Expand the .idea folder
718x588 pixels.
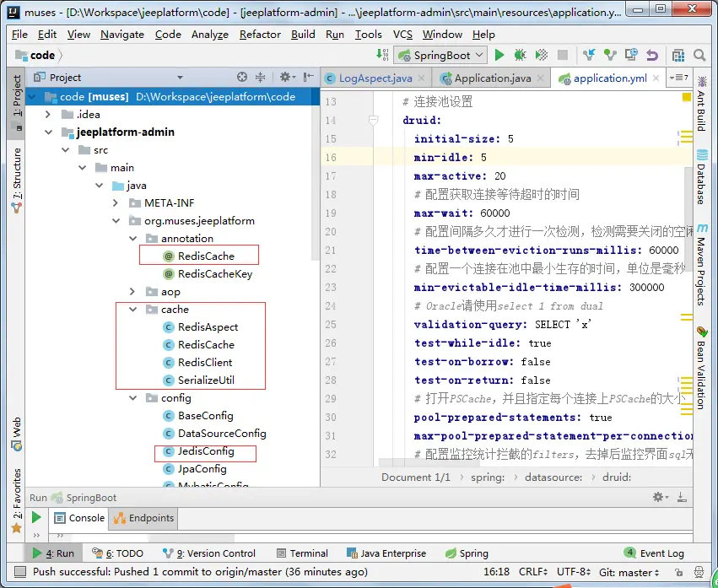[48, 115]
